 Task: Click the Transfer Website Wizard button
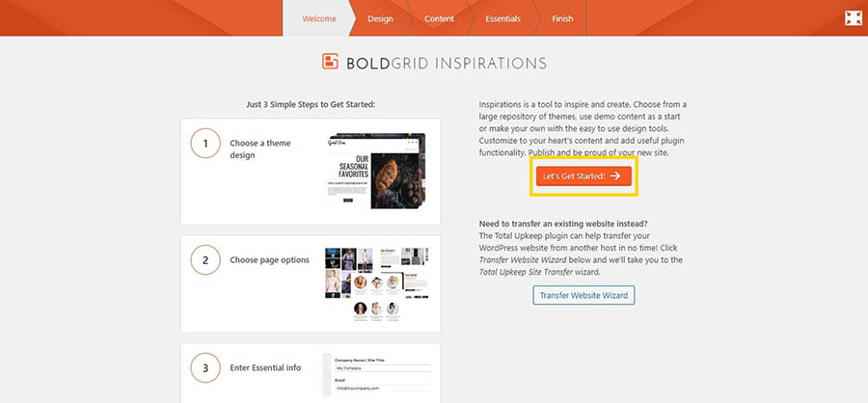583,295
